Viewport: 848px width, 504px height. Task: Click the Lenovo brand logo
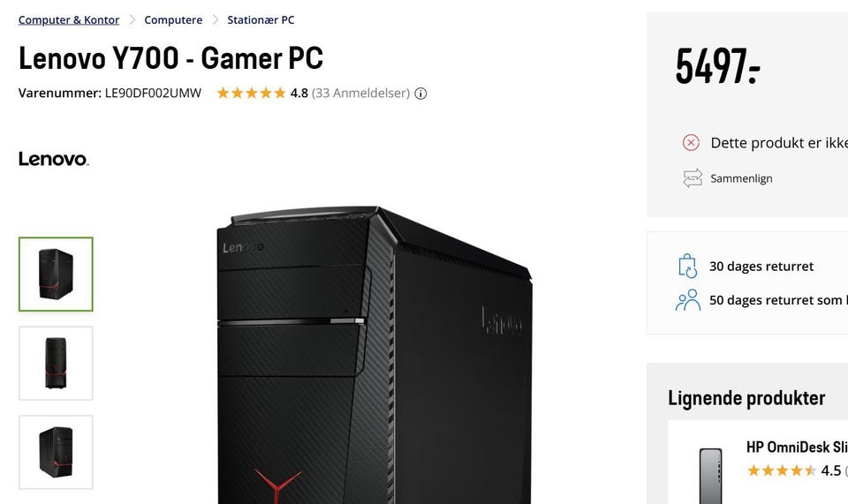point(54,159)
